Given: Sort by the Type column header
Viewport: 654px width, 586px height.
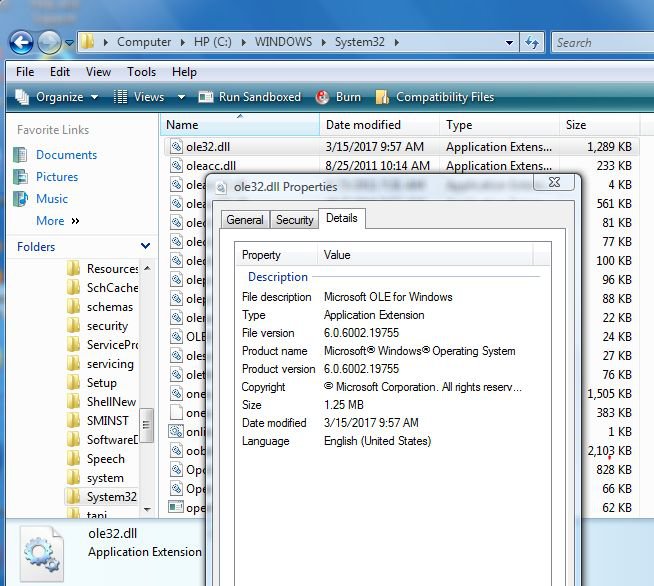Looking at the screenshot, I should pos(499,125).
